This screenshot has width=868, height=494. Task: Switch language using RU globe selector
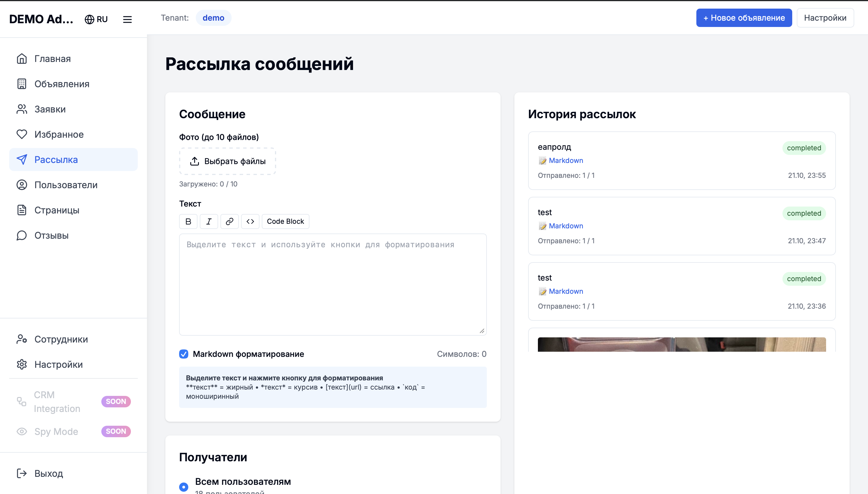click(96, 19)
